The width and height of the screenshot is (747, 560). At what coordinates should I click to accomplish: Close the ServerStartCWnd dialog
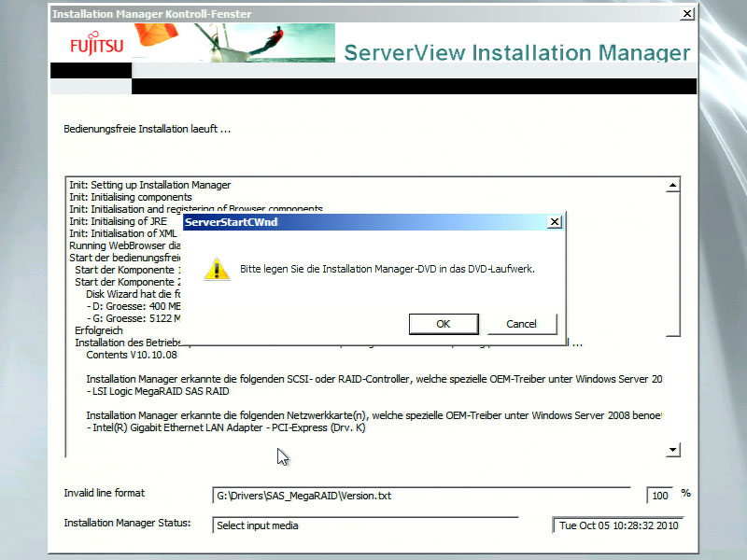click(555, 222)
